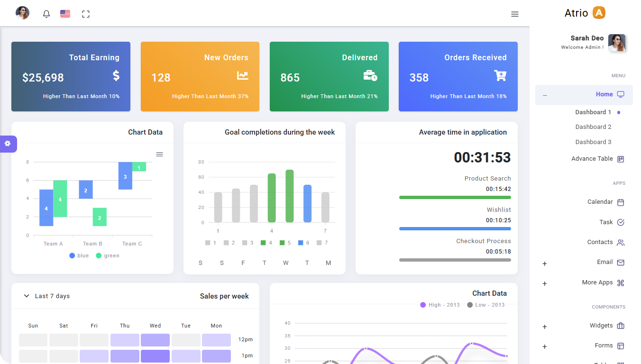Toggle the blue series legend item
The height and width of the screenshot is (364, 641).
79,255
